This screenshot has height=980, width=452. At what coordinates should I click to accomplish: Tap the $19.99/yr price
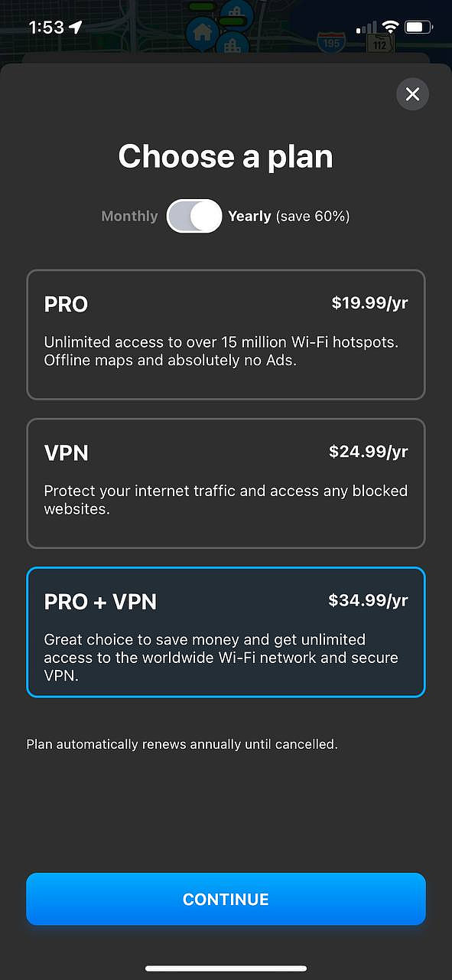click(369, 303)
